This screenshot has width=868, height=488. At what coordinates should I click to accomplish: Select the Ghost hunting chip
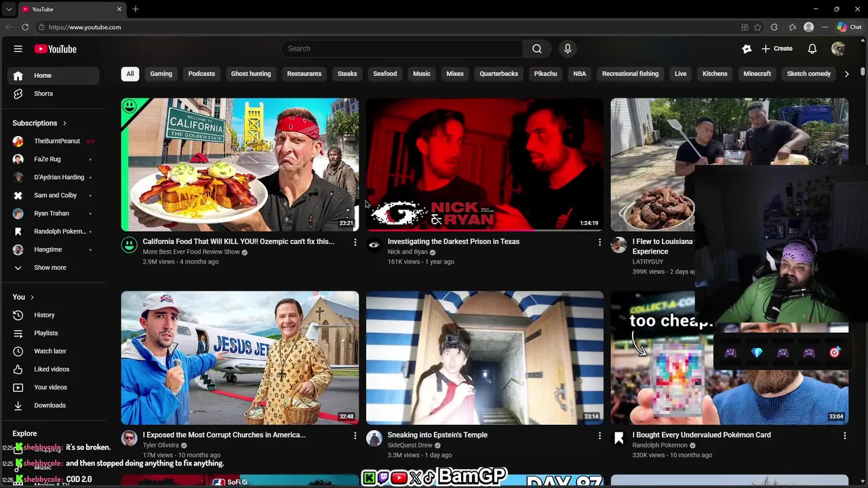click(x=251, y=74)
